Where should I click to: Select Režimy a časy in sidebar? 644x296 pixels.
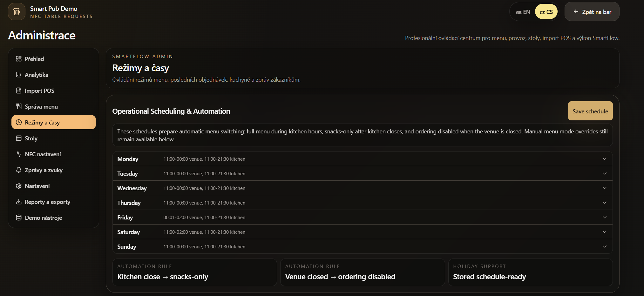tap(54, 122)
